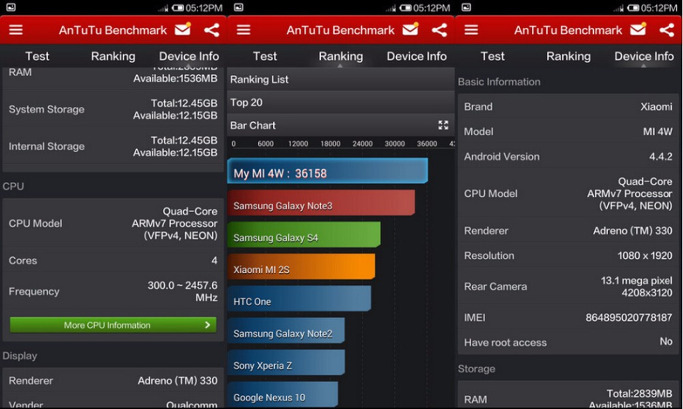This screenshot has height=409, width=683.
Task: Open hamburger menu in middle AnTuTu screen
Action: [x=243, y=30]
